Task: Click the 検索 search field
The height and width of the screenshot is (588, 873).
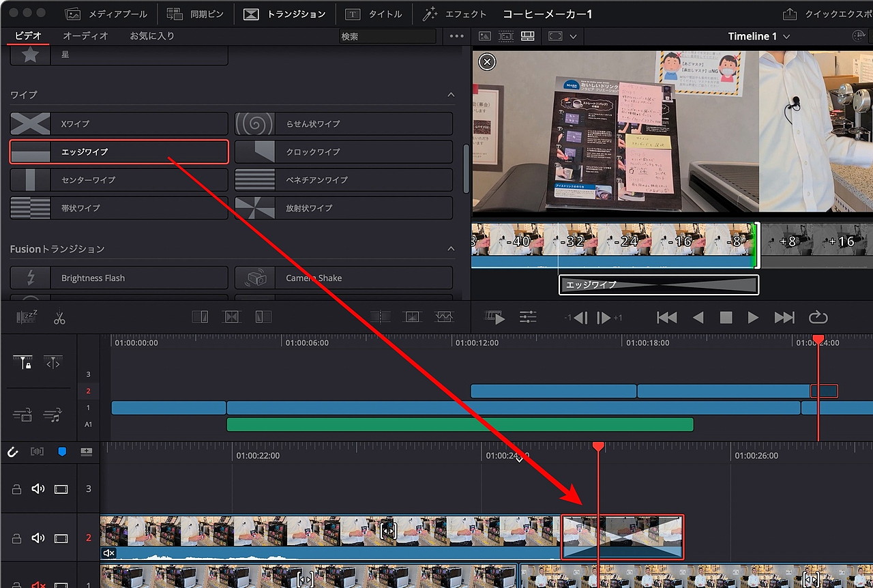Action: (387, 36)
